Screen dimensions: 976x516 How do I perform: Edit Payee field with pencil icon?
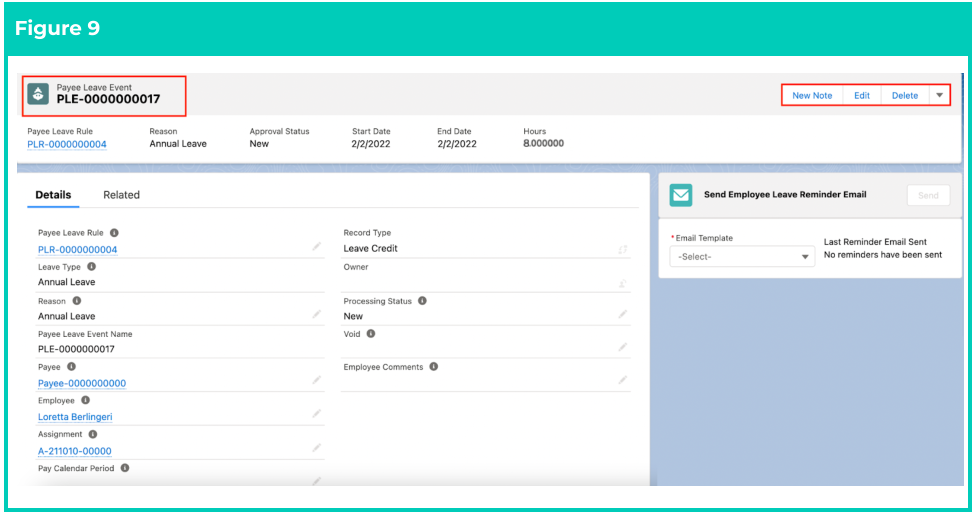(x=317, y=380)
